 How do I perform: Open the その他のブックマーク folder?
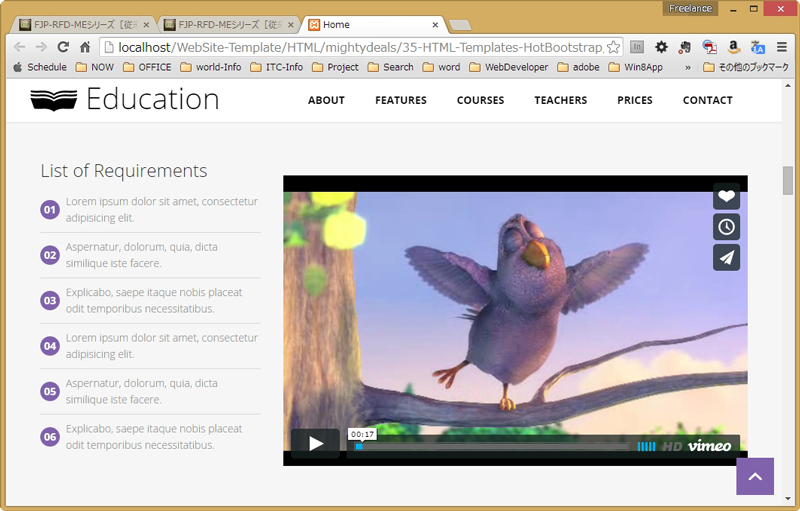(746, 67)
